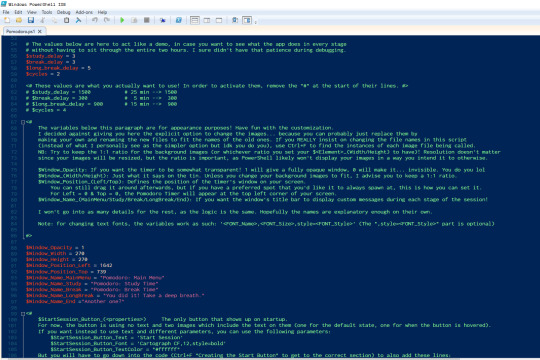This screenshot has height=360, width=540.
Task: Click the Cut scissors icon
Action: coord(43,20)
